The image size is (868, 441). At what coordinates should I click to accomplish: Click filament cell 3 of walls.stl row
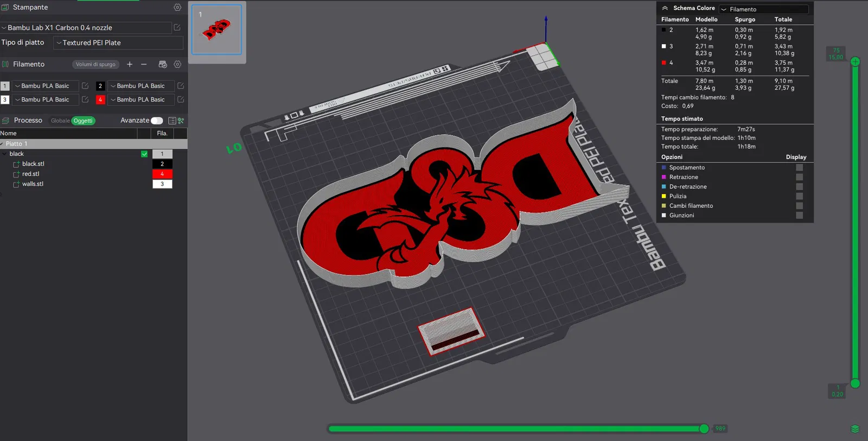click(162, 184)
